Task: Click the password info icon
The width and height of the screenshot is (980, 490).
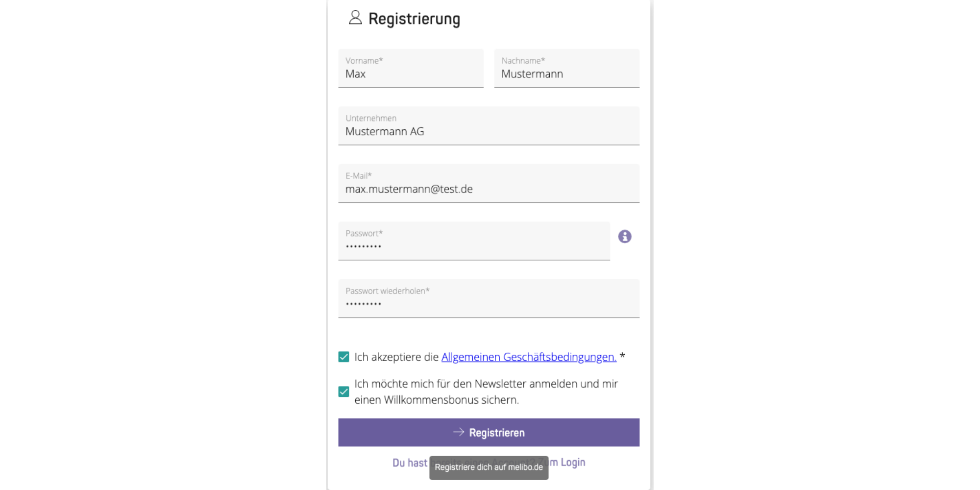Action: [x=624, y=237]
